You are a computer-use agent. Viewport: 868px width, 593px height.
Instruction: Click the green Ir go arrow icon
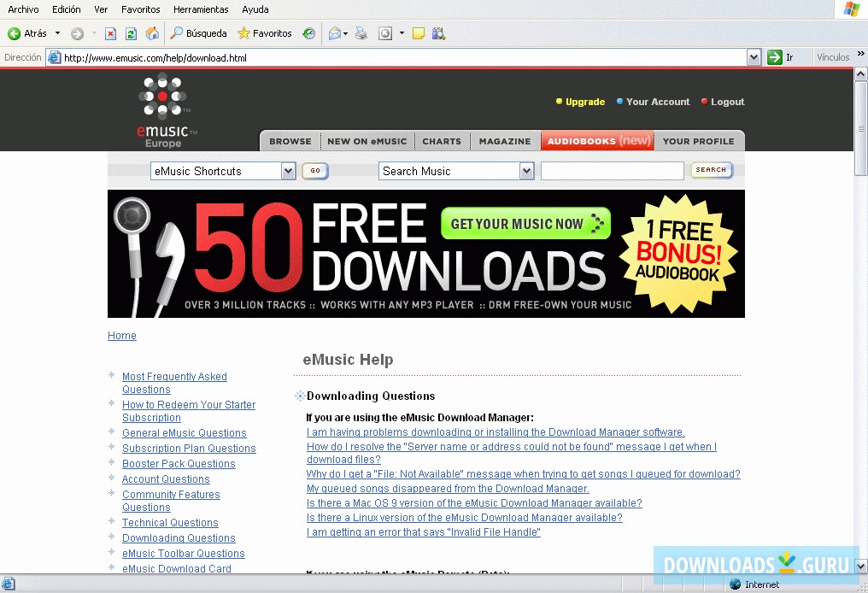click(774, 57)
